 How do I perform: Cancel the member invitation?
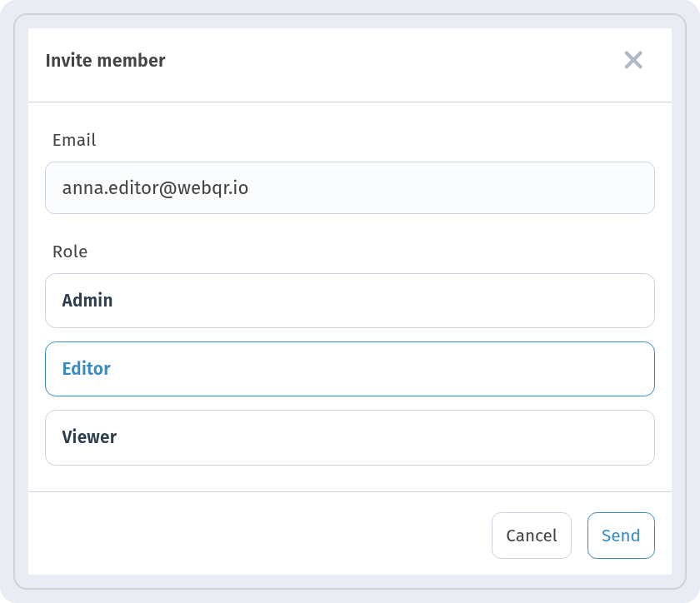tap(532, 536)
